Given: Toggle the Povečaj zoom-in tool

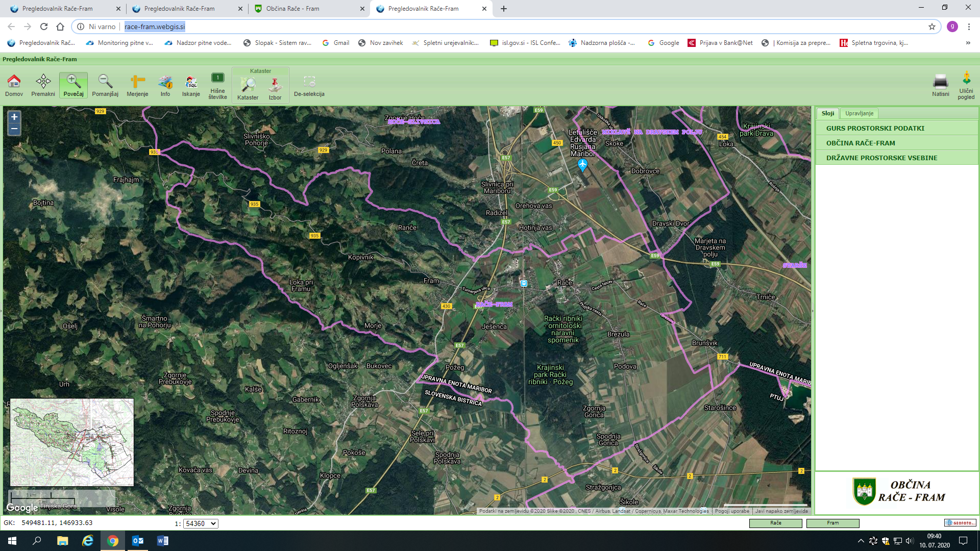Looking at the screenshot, I should point(73,85).
